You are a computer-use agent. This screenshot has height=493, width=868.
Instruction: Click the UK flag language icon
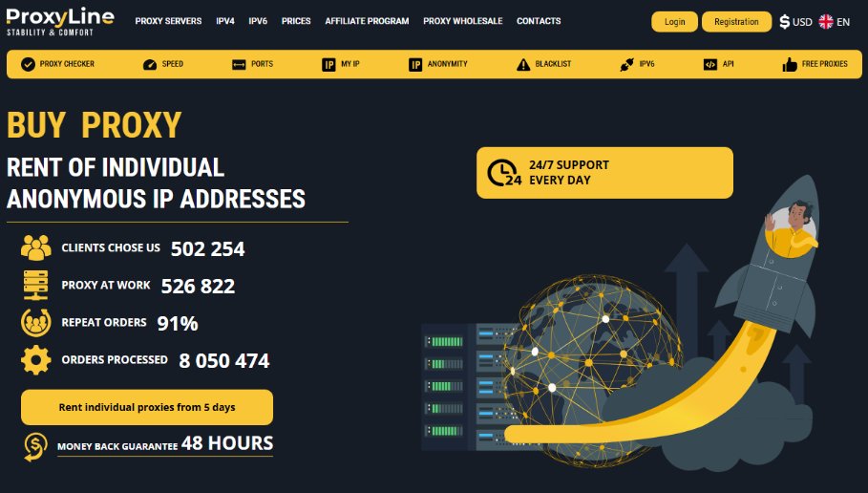pyautogui.click(x=826, y=22)
